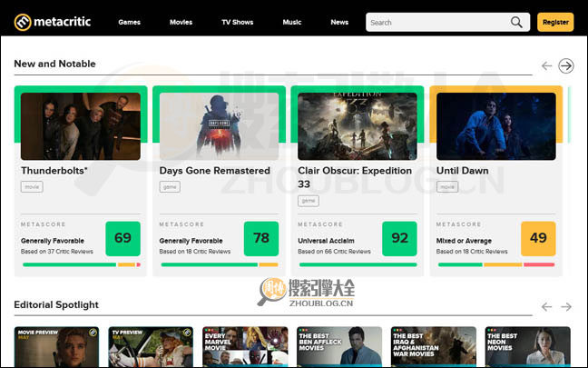
Task: Focus the Search input field
Action: (x=436, y=22)
